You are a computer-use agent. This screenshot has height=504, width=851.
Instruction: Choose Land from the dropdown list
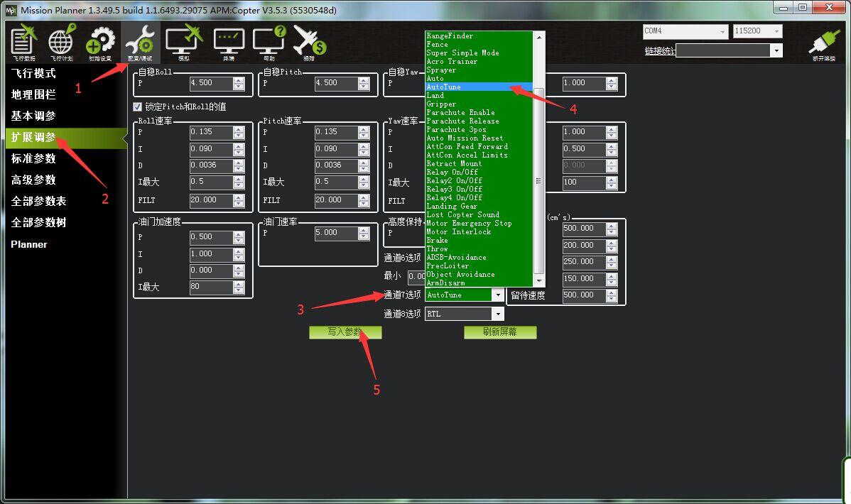435,95
